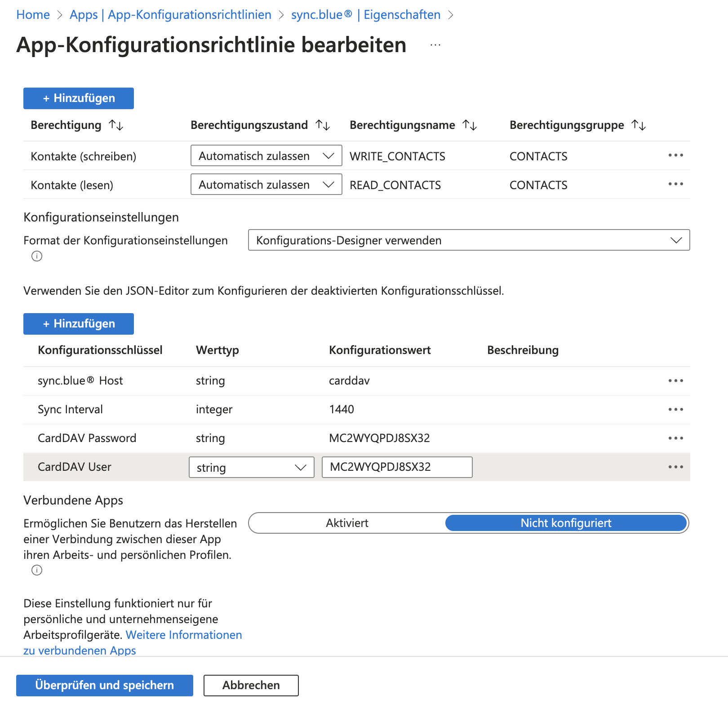Viewport: 728px width, 708px height.
Task: Click Hinzufügen button above configuration keys table
Action: (x=79, y=324)
